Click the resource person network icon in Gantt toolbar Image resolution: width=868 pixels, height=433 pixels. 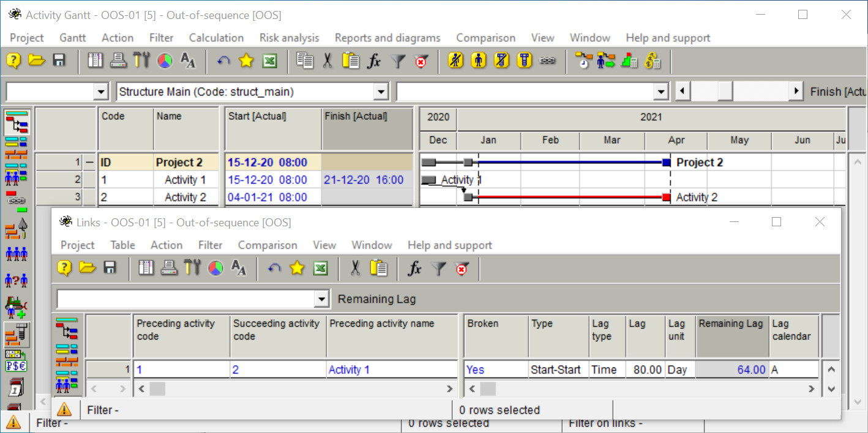point(605,61)
